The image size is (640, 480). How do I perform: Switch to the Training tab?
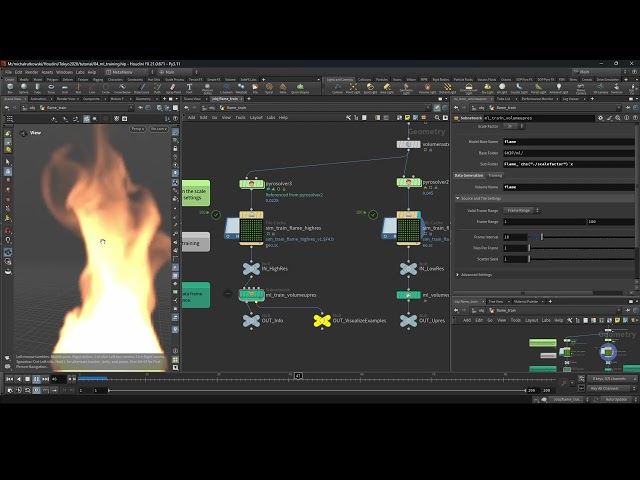495,176
